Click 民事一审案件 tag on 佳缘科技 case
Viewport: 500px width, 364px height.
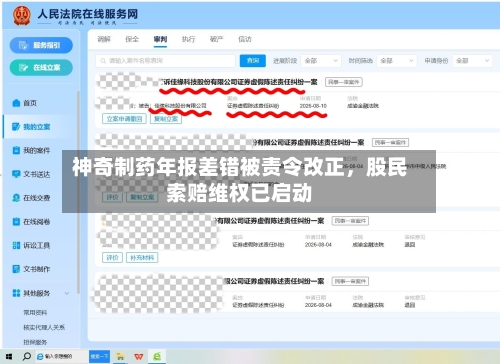(344, 82)
